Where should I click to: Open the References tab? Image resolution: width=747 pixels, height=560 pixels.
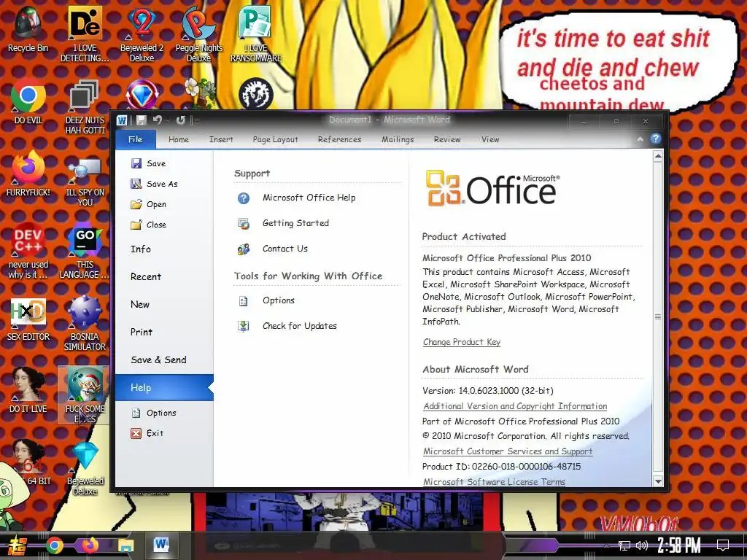point(339,139)
